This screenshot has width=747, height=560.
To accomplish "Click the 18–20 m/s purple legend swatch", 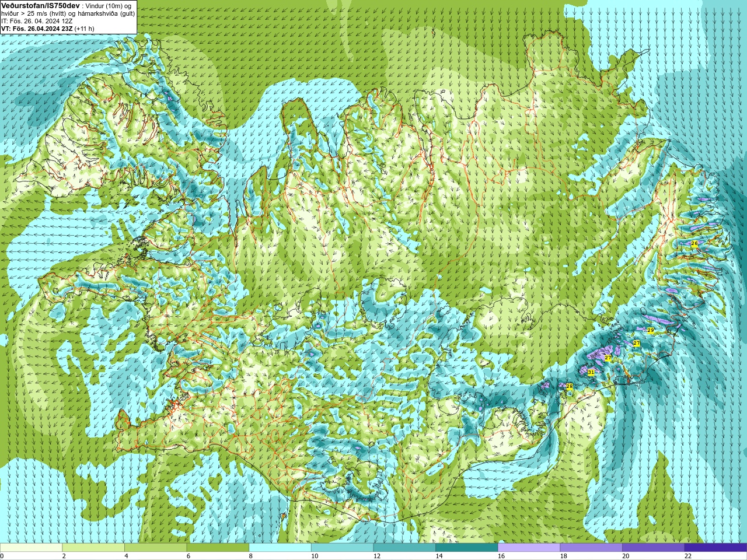I will click(591, 548).
